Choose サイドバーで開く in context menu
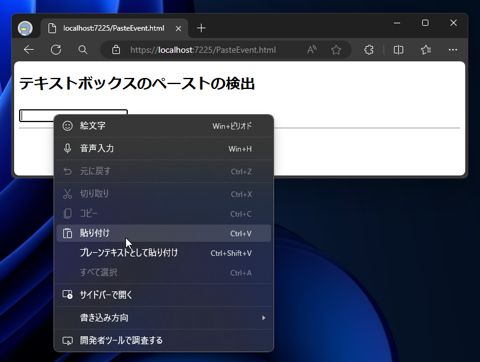The height and width of the screenshot is (362, 480). click(x=164, y=295)
